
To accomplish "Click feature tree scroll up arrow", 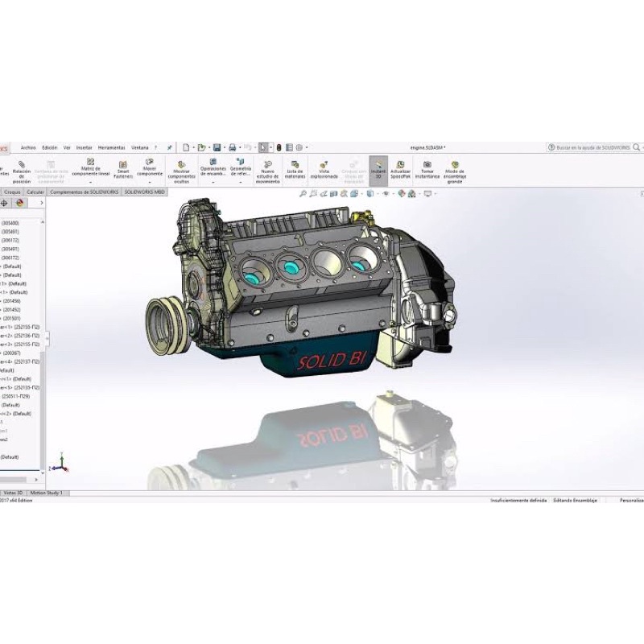I will tap(43, 222).
